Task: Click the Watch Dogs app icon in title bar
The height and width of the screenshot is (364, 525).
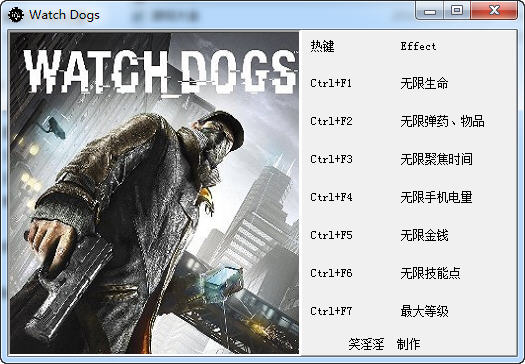Action: pos(16,15)
